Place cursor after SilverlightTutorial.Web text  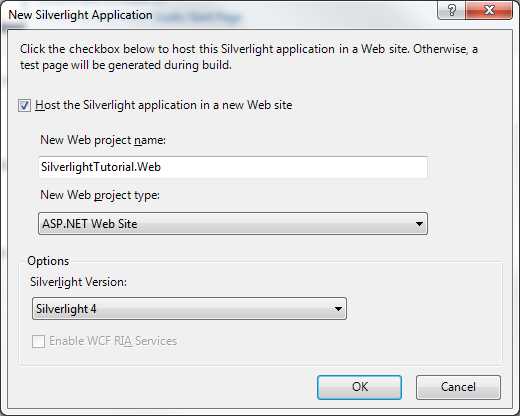[162, 167]
